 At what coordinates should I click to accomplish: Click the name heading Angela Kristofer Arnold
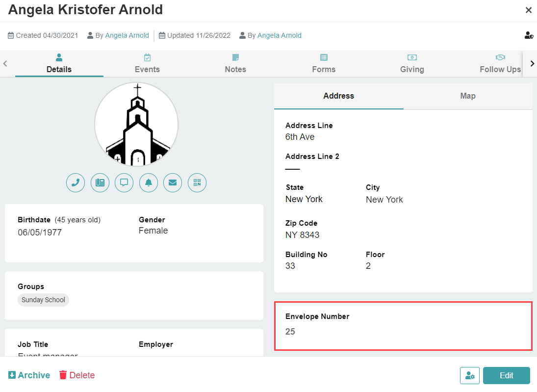point(86,10)
